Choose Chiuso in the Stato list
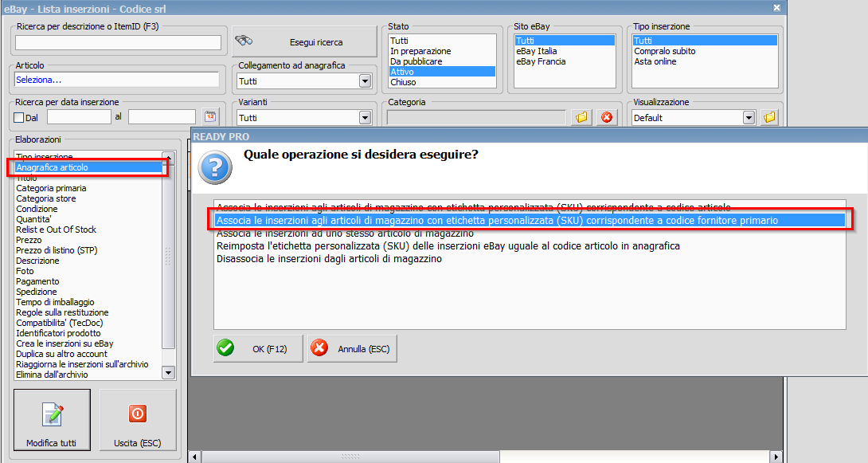868x463 pixels. 403,82
